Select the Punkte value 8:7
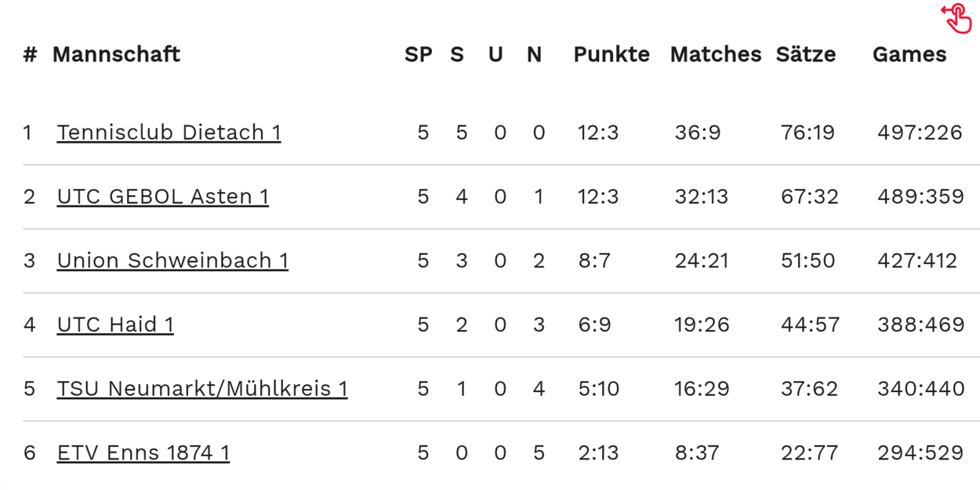Viewport: 980px width, 490px height. (x=594, y=260)
